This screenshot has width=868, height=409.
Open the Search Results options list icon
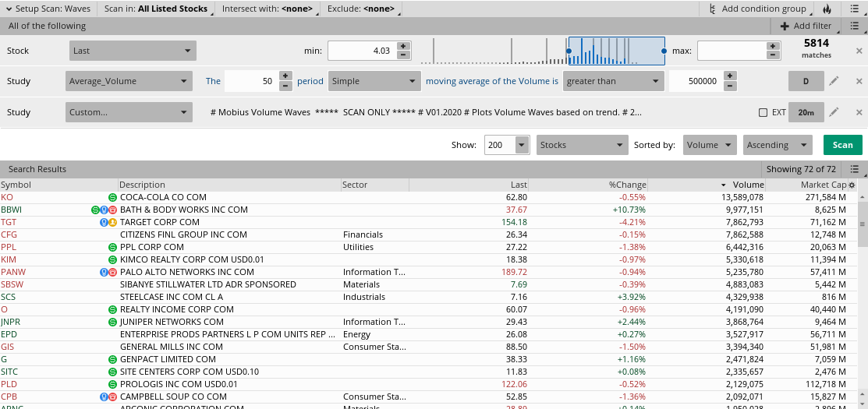point(856,169)
